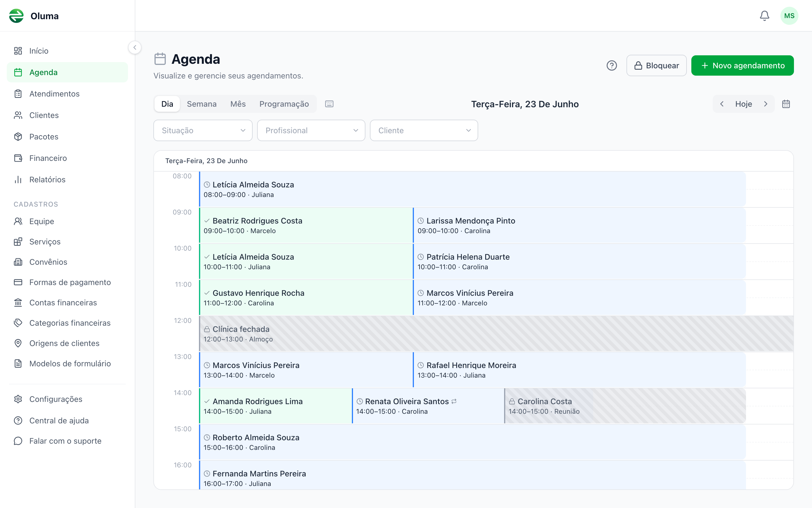Click the Origens de clientes pin icon
Image resolution: width=812 pixels, height=508 pixels.
click(18, 343)
